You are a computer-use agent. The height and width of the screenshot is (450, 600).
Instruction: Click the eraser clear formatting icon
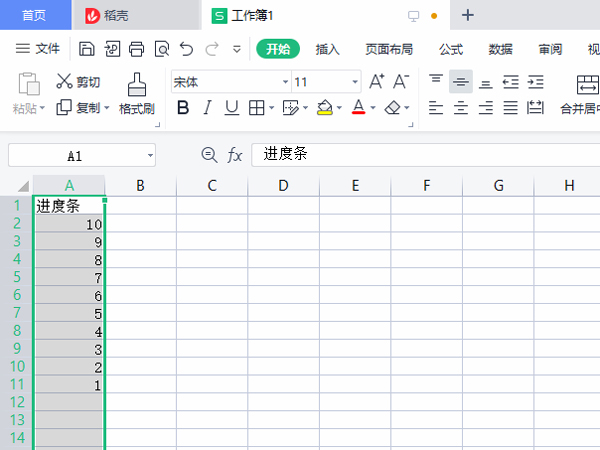393,107
